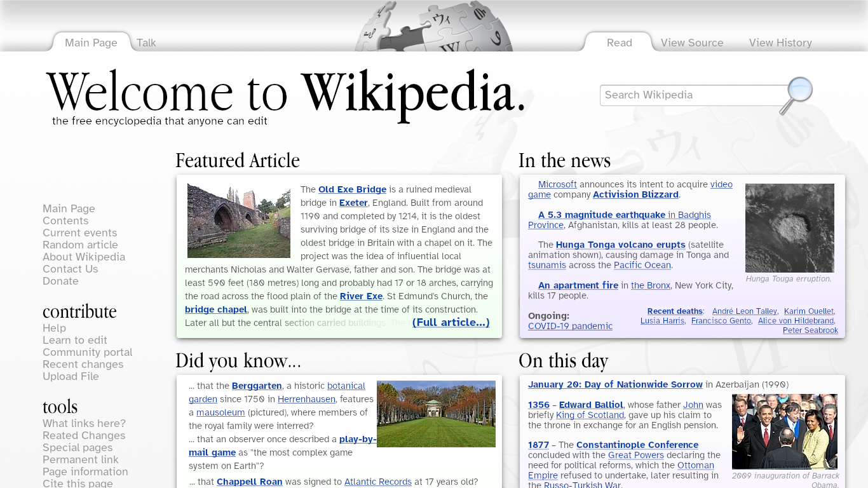Open the Hunga Tonga eruption satellite image
The image size is (868, 488).
pyautogui.click(x=789, y=228)
